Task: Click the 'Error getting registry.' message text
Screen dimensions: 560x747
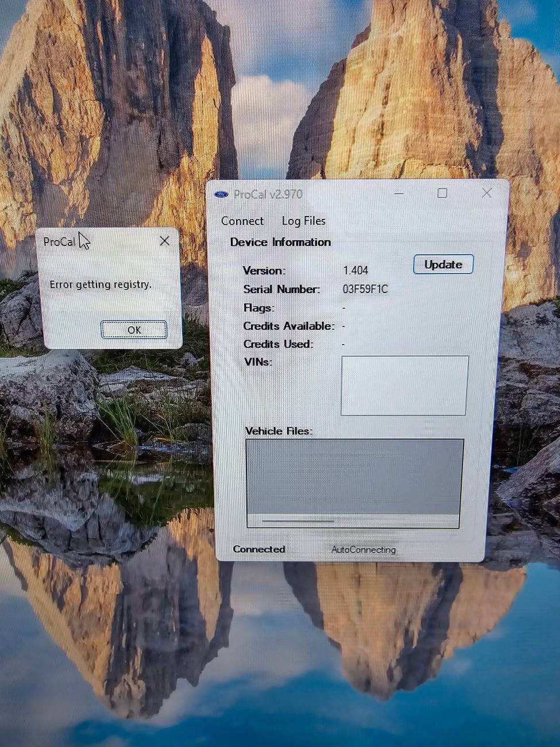Action: 101,284
